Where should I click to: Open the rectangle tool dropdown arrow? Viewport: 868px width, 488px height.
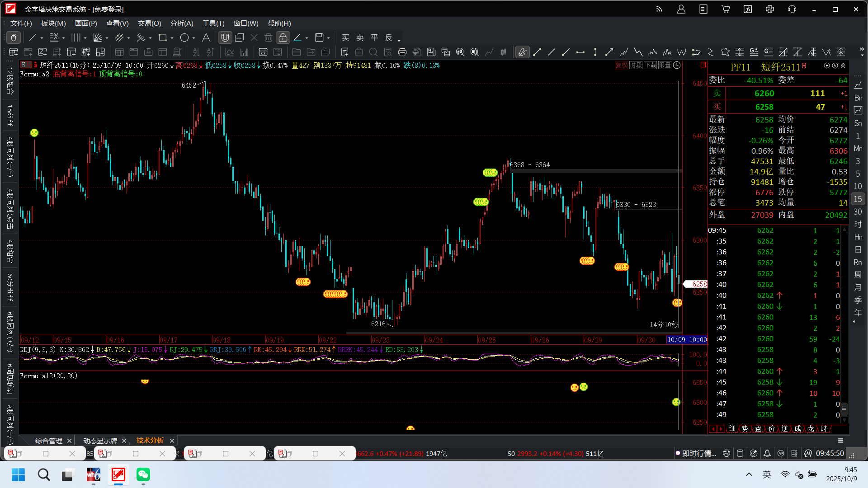(172, 38)
